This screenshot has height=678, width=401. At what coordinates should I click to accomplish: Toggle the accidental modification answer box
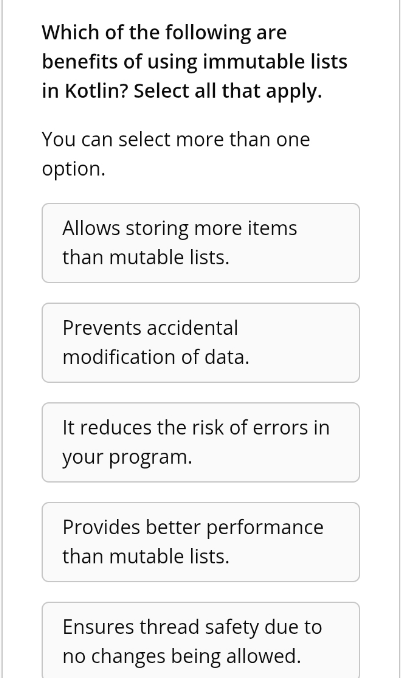pyautogui.click(x=201, y=343)
